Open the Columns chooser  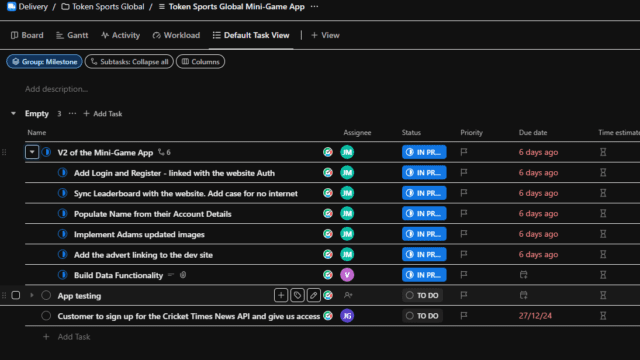coord(200,62)
